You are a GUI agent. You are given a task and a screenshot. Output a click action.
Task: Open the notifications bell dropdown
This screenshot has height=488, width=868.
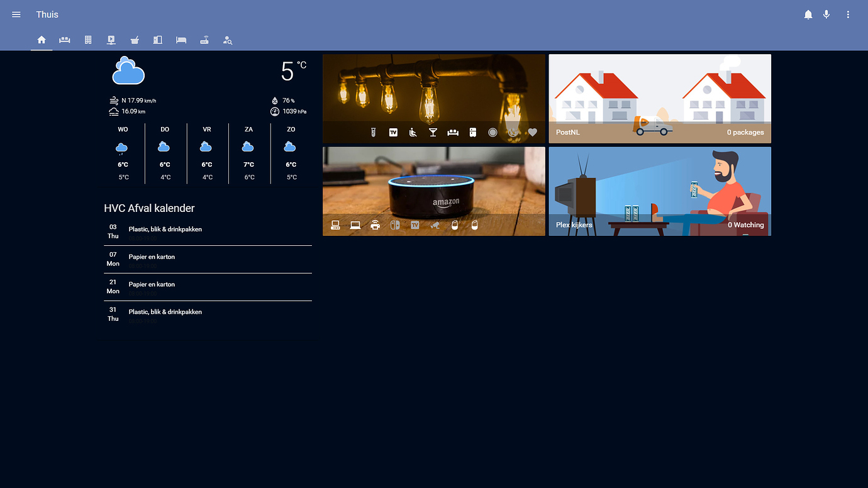pyautogui.click(x=808, y=14)
